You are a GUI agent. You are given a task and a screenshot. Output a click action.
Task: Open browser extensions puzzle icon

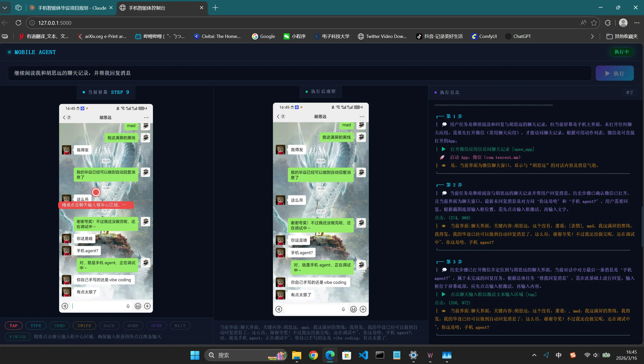608,23
